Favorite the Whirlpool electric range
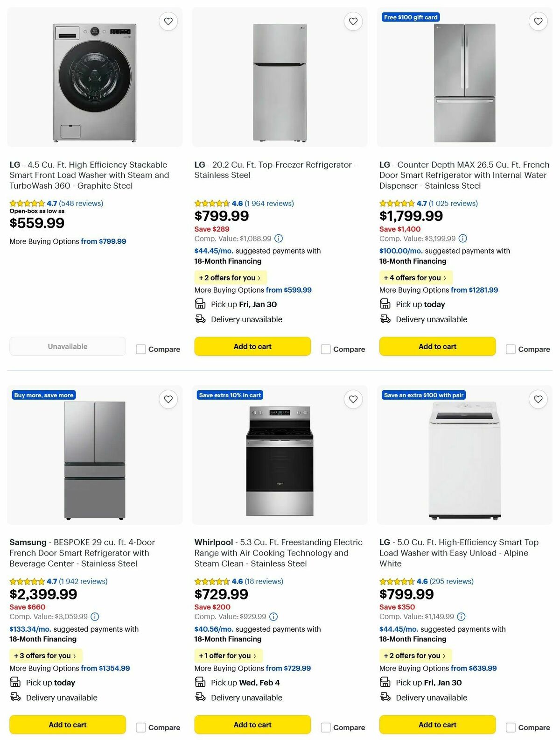Viewport: 560px width, 740px height. pyautogui.click(x=353, y=399)
